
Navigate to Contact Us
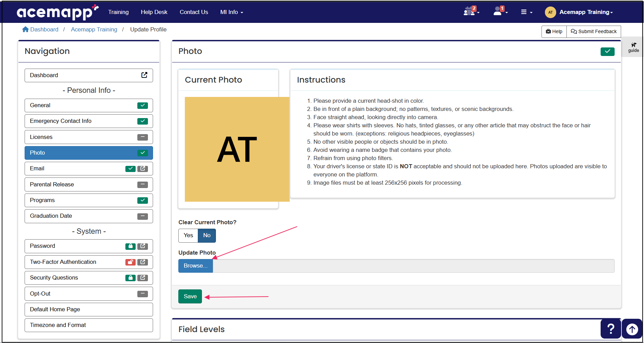(194, 12)
